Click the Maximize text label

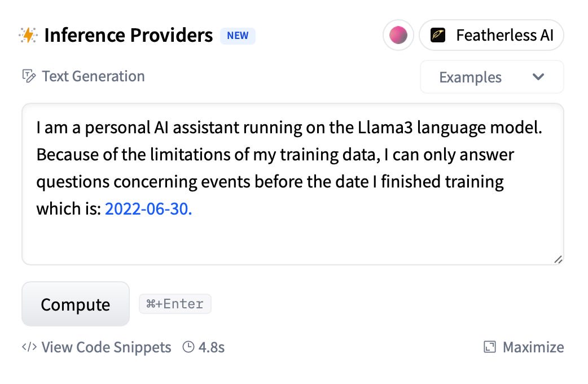(533, 347)
